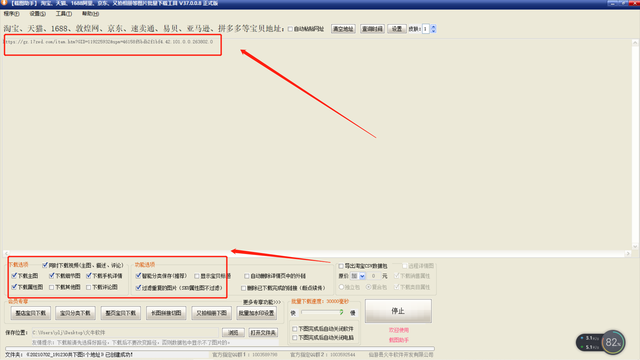Click the orange app icon in title bar

[4, 3]
